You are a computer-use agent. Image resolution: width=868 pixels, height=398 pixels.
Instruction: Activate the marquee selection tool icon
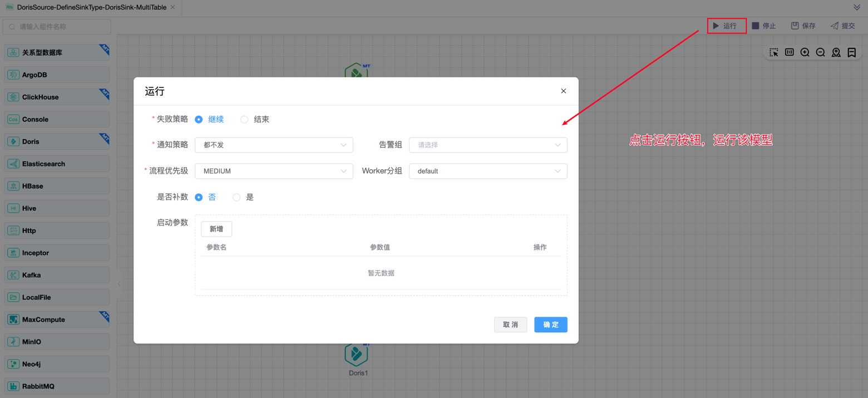point(774,52)
